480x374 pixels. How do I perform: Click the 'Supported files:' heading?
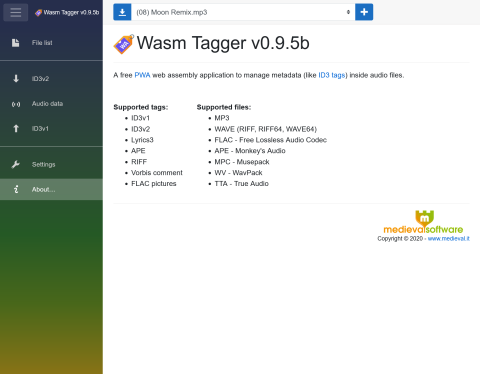[224, 107]
